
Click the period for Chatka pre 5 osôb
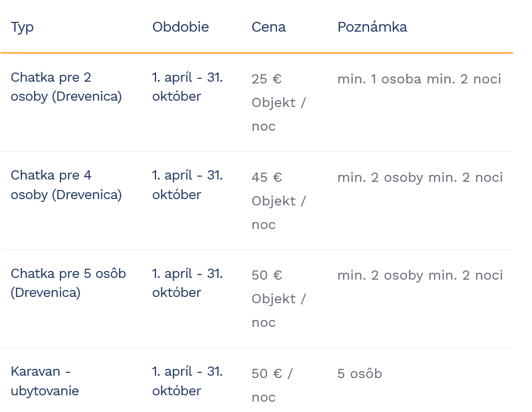(187, 283)
